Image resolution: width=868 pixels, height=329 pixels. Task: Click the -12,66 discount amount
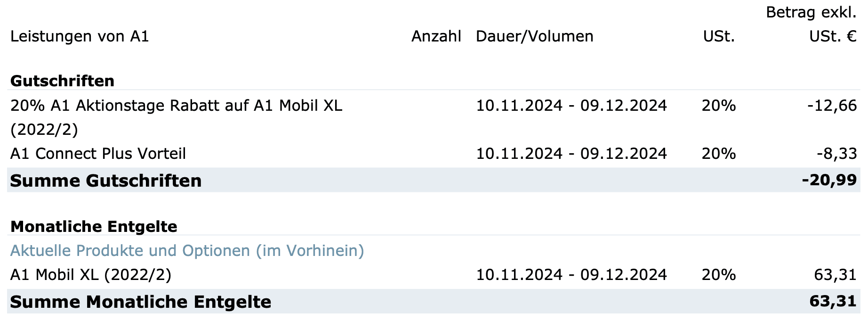tap(832, 106)
